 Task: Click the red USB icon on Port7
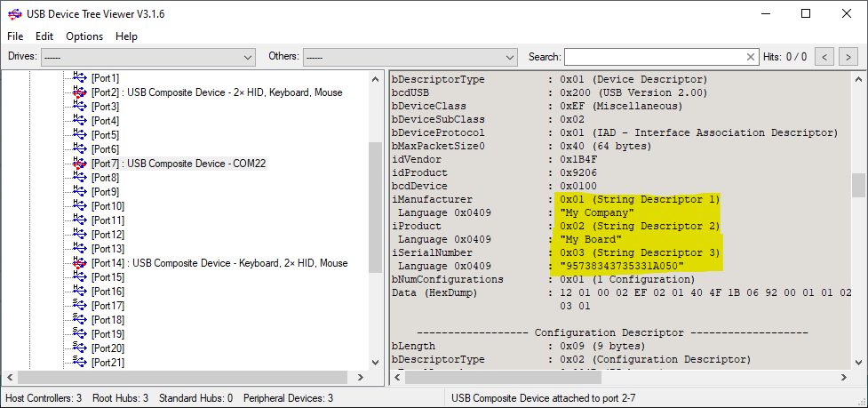pyautogui.click(x=80, y=163)
